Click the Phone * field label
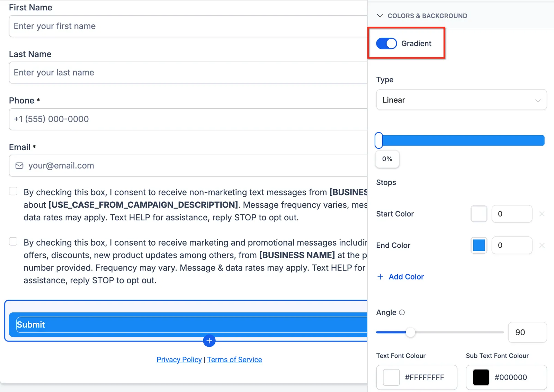Screen dimensions: 554x392 [x=24, y=101]
